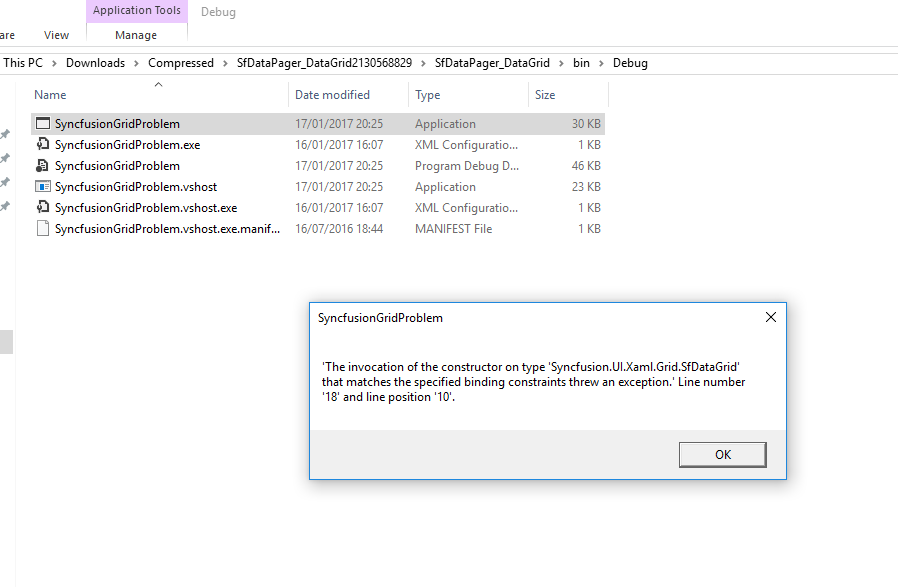
Task: Expand the chevron after Compressed
Action: (225, 64)
